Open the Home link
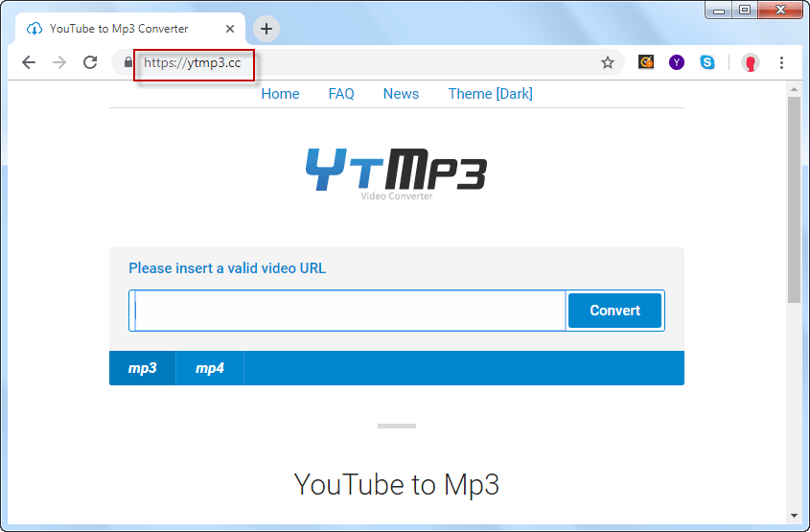Image resolution: width=810 pixels, height=532 pixels. 280,94
